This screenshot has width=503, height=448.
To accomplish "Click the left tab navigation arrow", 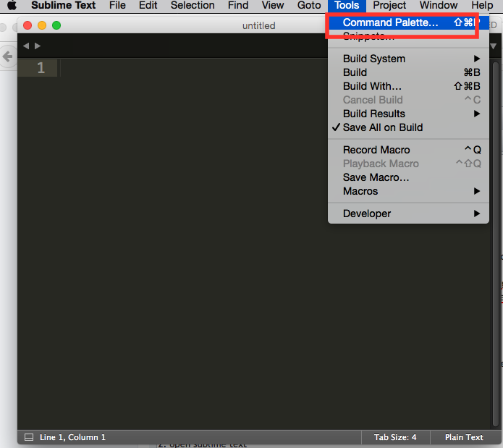I will (26, 46).
